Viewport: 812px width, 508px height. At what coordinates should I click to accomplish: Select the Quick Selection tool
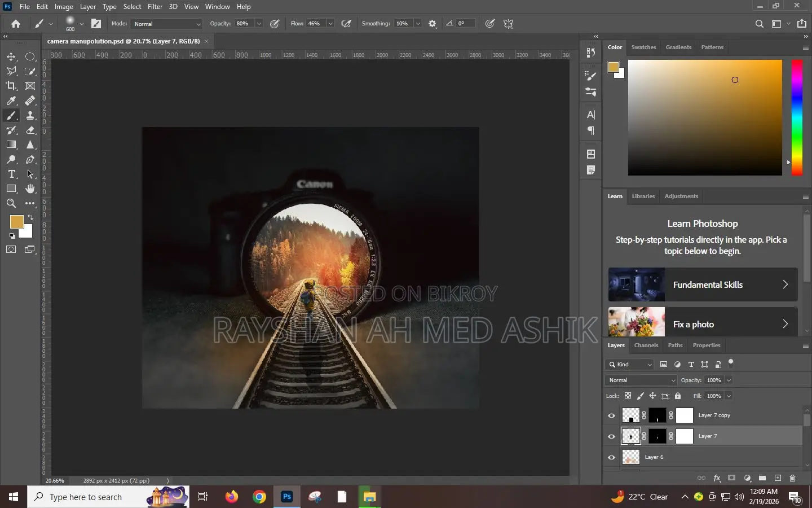[30, 71]
